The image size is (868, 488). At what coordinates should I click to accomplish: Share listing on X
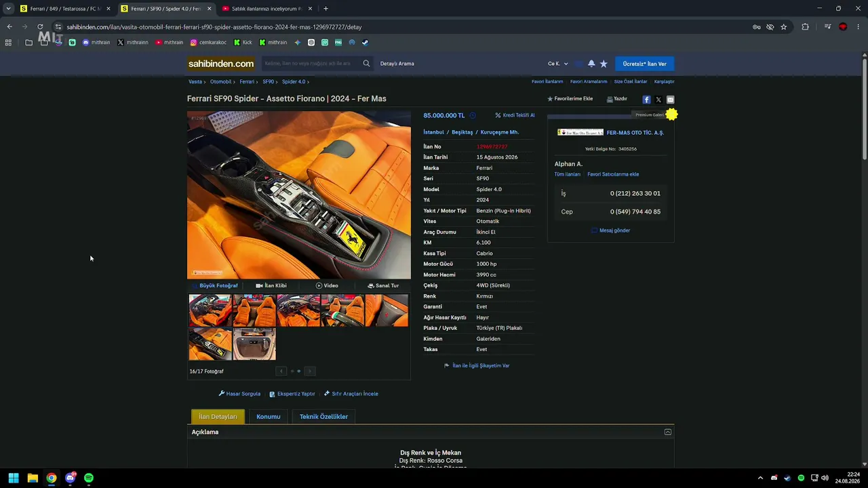click(x=658, y=100)
